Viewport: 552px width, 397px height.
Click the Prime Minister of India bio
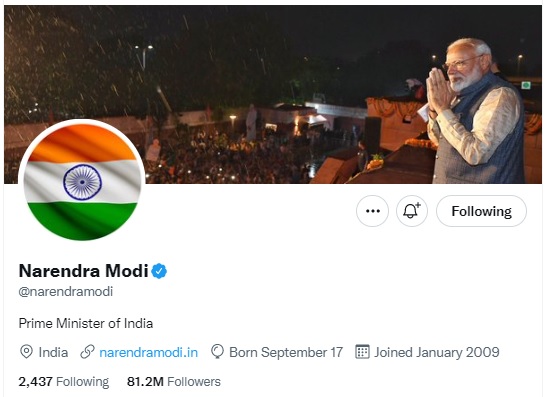86,323
